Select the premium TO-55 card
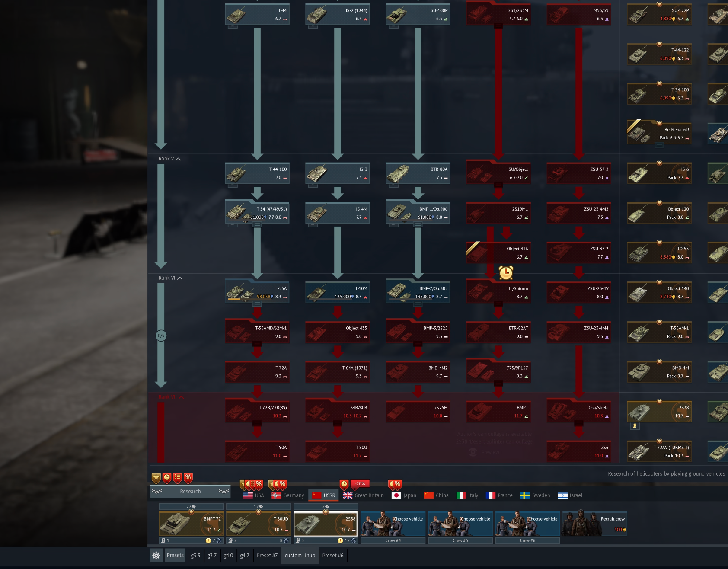Screen dimensions: 728x569 coord(659,253)
